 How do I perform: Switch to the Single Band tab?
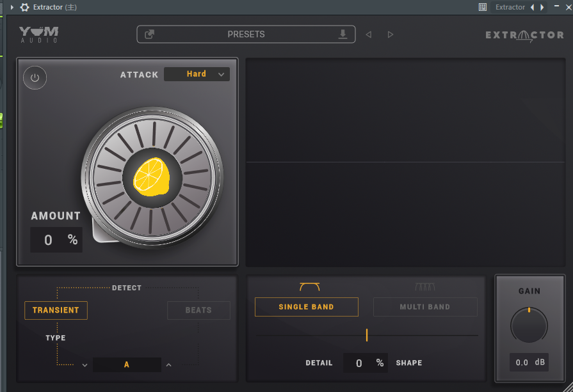tap(307, 307)
